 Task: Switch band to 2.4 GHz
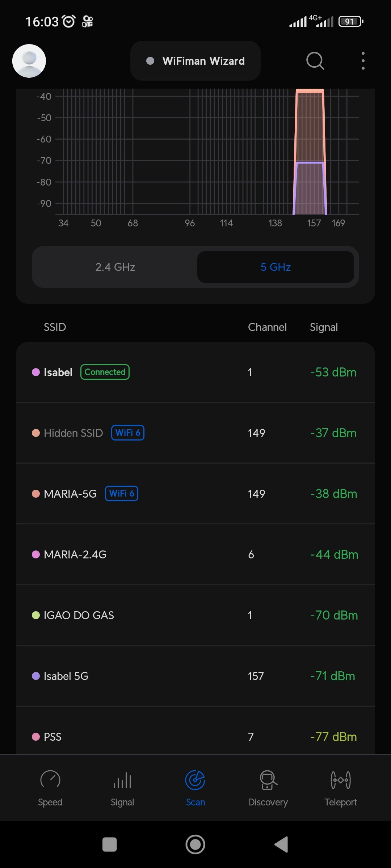tap(115, 267)
